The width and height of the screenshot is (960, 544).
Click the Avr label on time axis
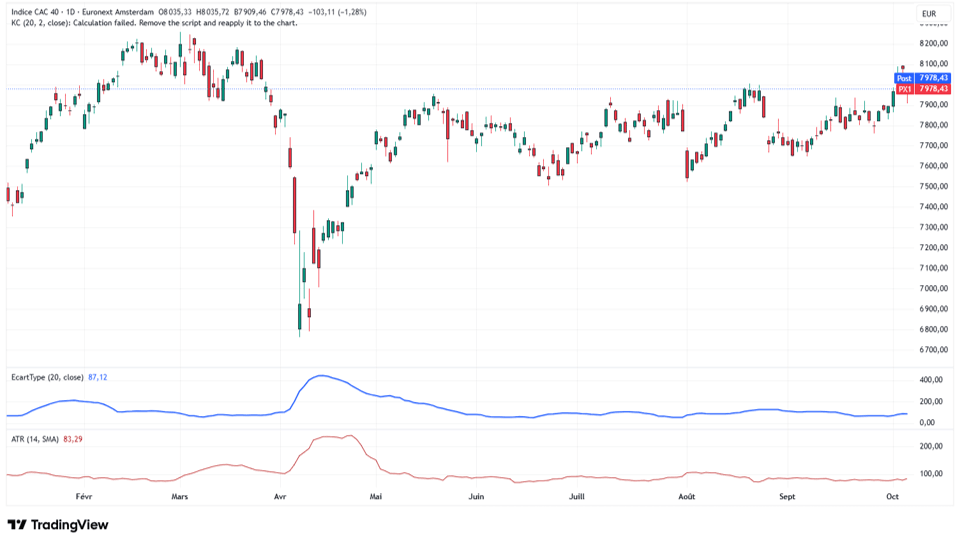[x=281, y=496]
